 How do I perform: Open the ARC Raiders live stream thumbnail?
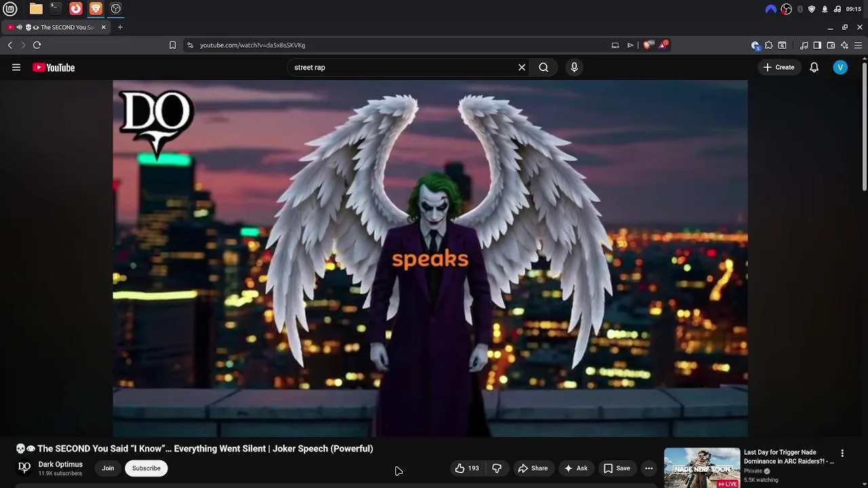(x=702, y=468)
